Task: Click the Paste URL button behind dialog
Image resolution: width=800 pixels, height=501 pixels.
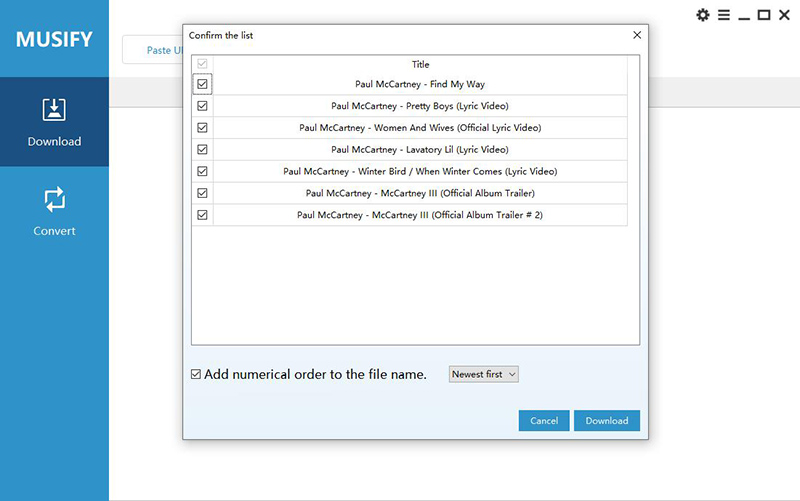Action: pyautogui.click(x=153, y=50)
